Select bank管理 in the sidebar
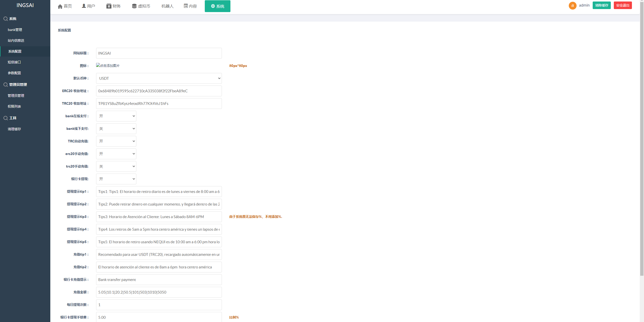Image resolution: width=644 pixels, height=322 pixels. tap(15, 30)
